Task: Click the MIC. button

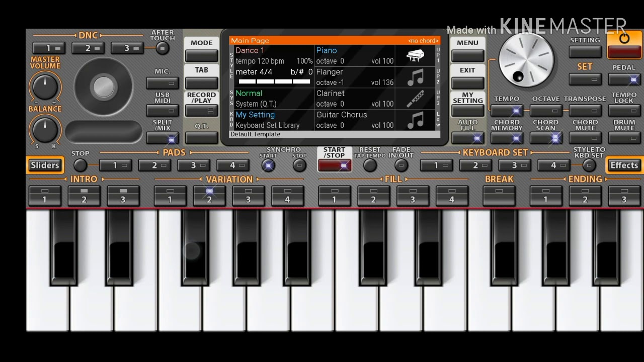Action: point(163,82)
